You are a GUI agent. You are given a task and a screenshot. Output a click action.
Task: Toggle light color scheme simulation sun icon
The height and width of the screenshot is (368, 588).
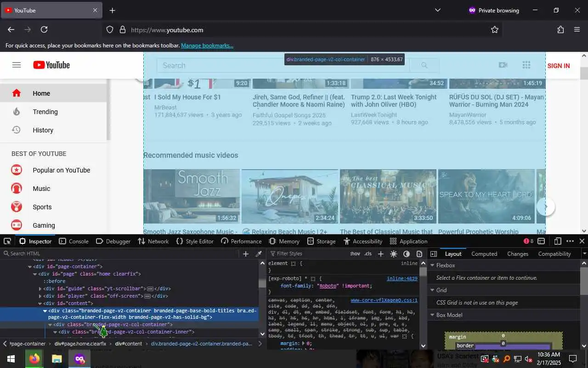click(x=394, y=253)
